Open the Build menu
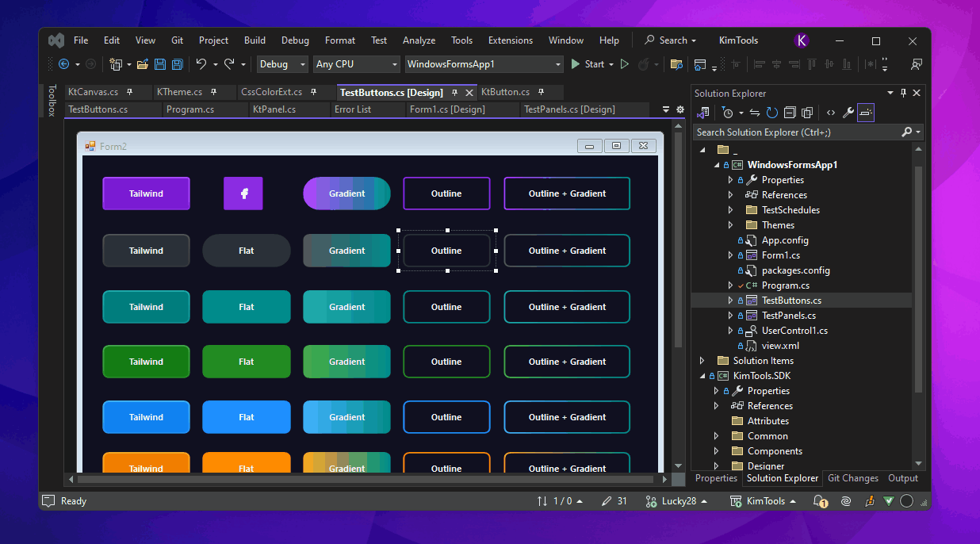This screenshot has width=980, height=544. [x=255, y=40]
